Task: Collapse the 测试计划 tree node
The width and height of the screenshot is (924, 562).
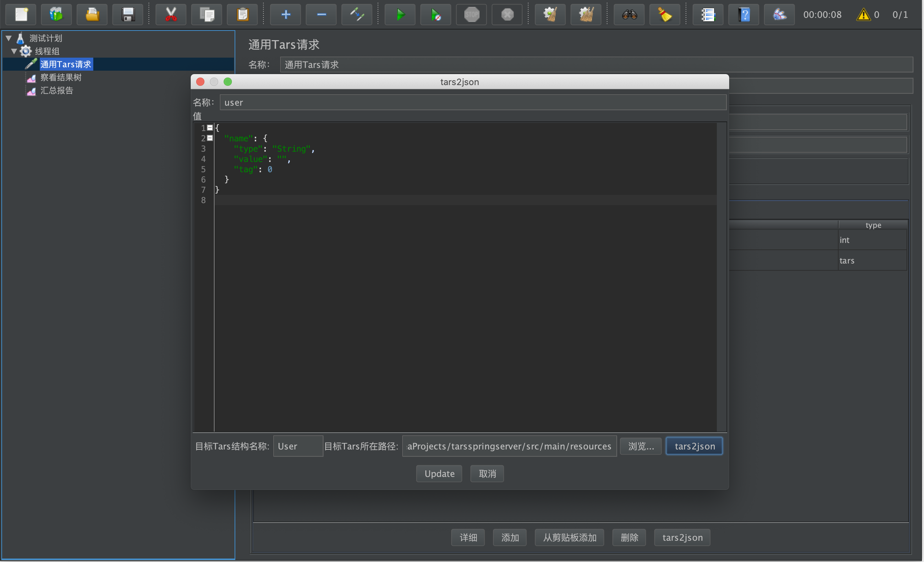Action: [x=9, y=38]
